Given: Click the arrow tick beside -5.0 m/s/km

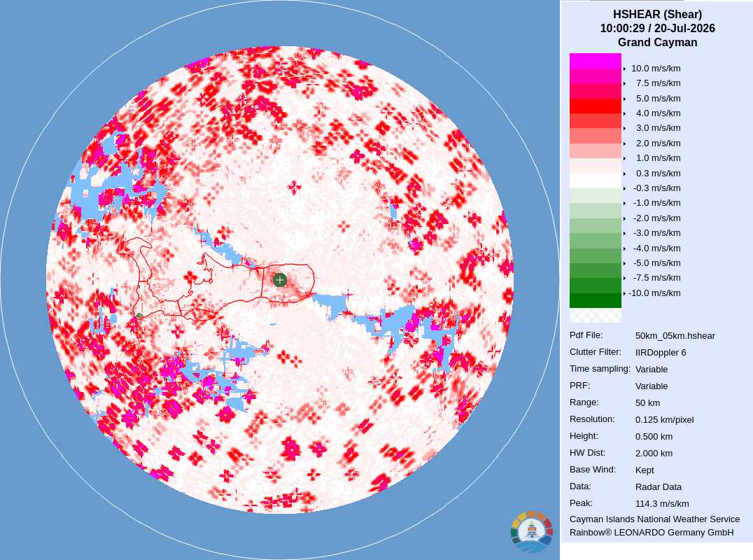Looking at the screenshot, I should click(624, 263).
